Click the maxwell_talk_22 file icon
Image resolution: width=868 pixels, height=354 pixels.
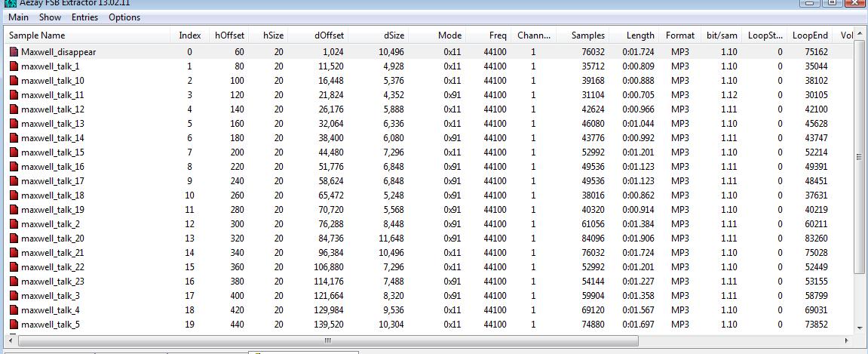pos(14,267)
